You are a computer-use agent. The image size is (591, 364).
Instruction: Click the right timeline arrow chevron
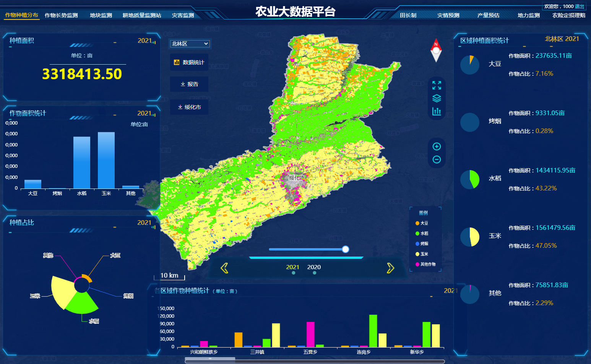point(390,268)
